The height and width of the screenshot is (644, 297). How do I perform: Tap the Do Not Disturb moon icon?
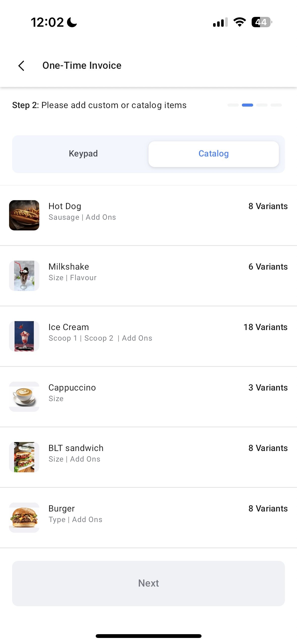(x=72, y=22)
